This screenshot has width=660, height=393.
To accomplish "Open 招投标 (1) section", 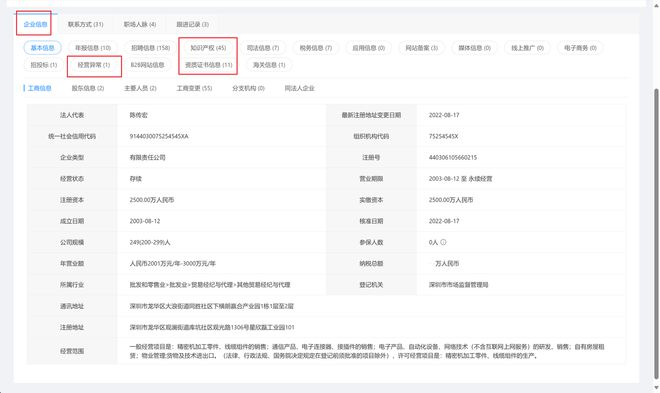I will point(44,65).
